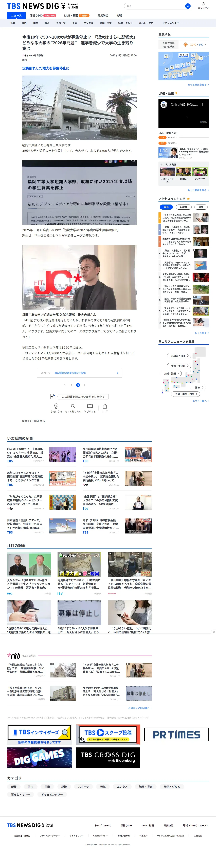Click the 福岡 related tag
Screen dimensions: 216x868
pos(36,421)
